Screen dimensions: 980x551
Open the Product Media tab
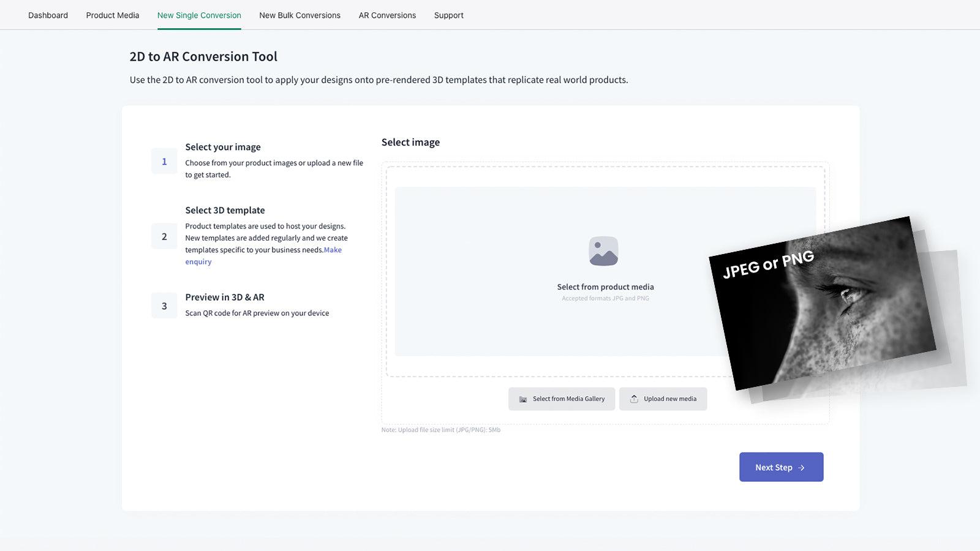[112, 15]
